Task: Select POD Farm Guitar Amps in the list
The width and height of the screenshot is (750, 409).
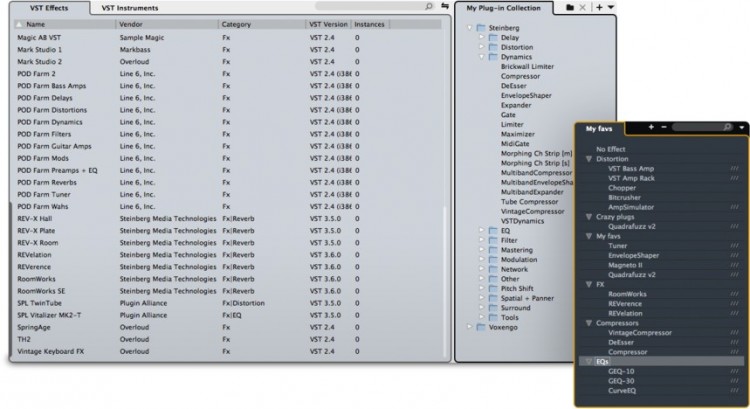Action: click(229, 146)
